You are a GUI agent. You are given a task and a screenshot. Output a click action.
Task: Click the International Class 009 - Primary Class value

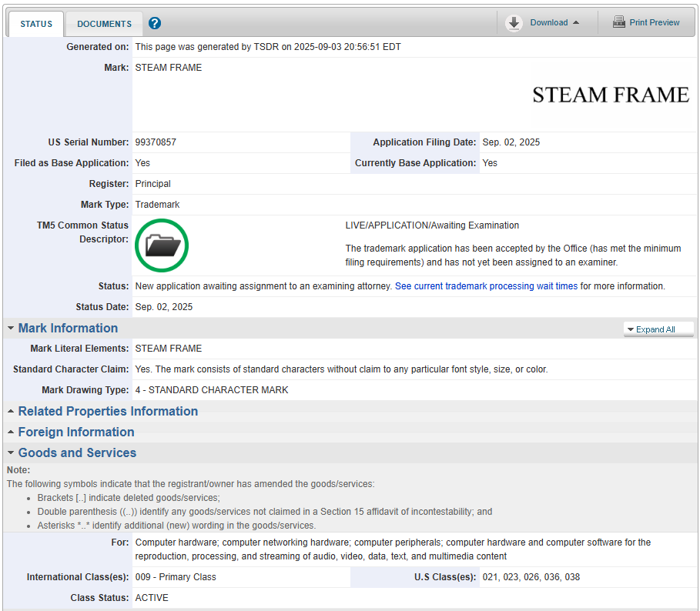click(x=176, y=576)
